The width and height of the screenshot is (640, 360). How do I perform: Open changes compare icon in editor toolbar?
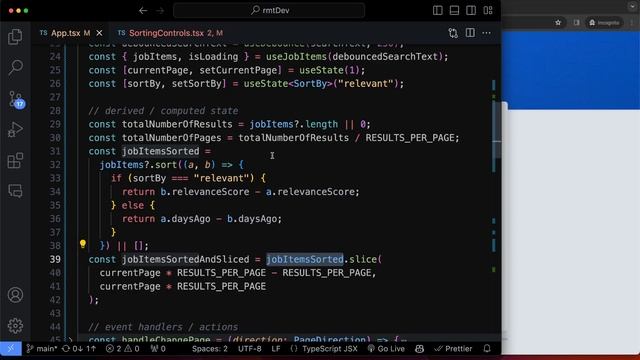pyautogui.click(x=453, y=33)
